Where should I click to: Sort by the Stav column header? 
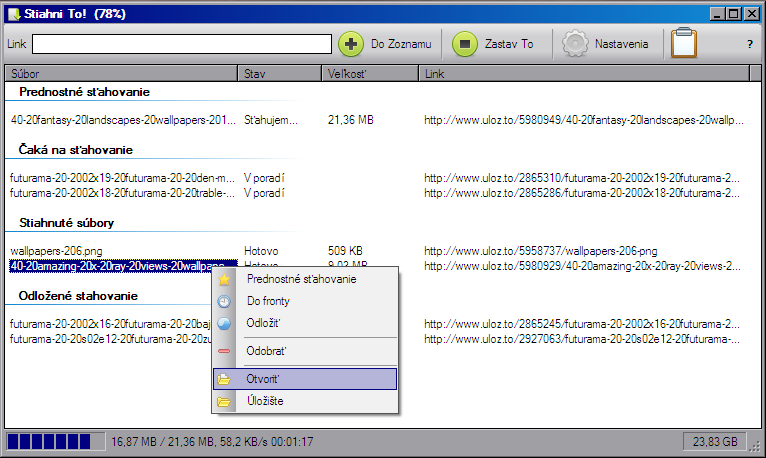pos(279,74)
